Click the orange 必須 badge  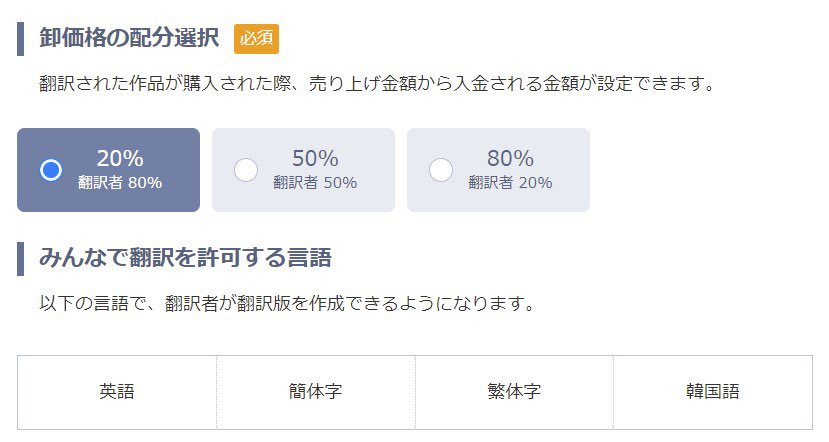(x=256, y=39)
